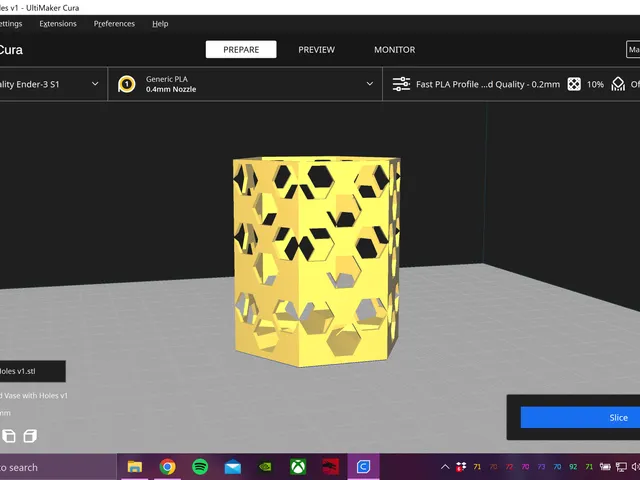Click the print settings sliders icon
This screenshot has height=480, width=640.
[x=401, y=84]
